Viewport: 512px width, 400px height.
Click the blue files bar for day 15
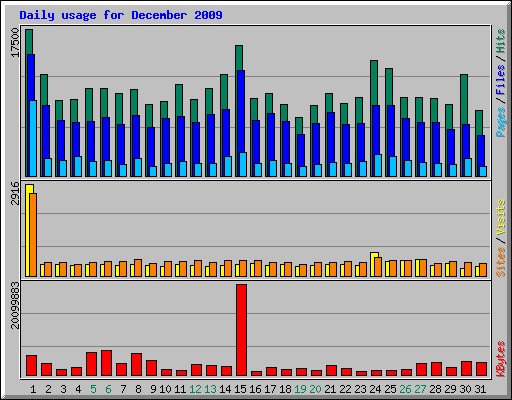[x=241, y=112]
